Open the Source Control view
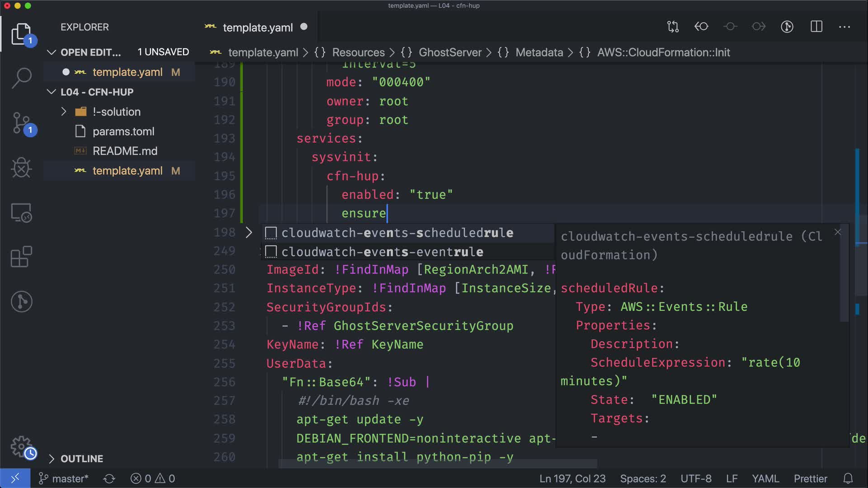The width and height of the screenshot is (868, 488). (x=21, y=123)
